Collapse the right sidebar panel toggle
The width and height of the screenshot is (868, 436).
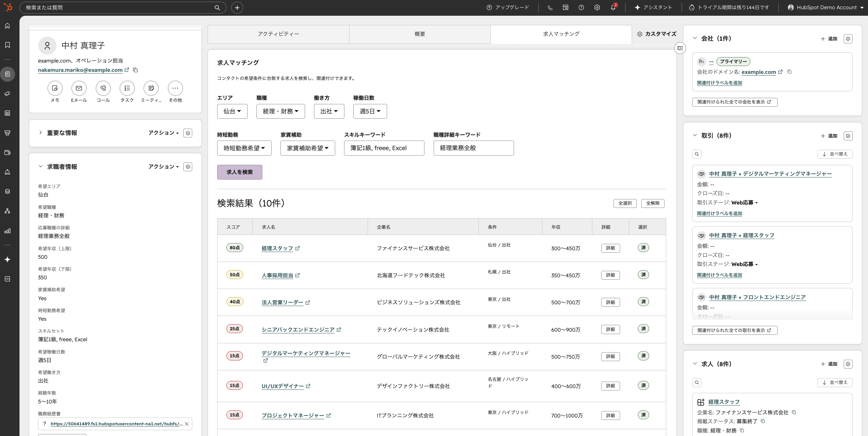pyautogui.click(x=680, y=48)
